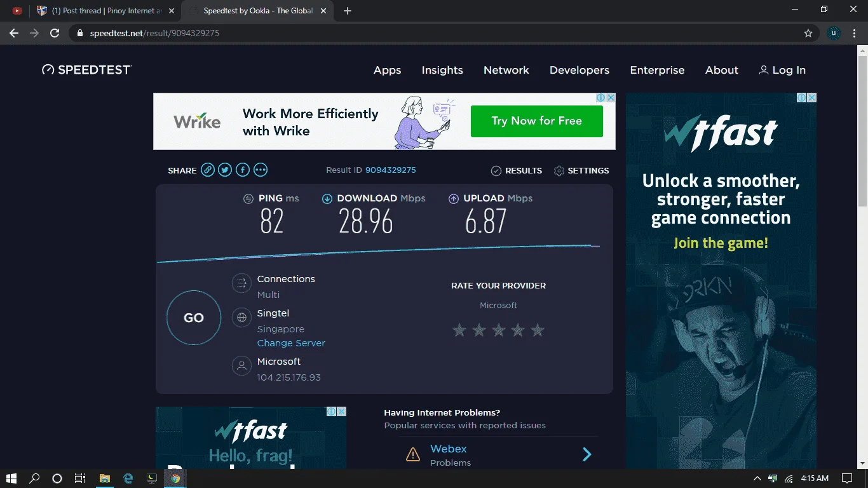
Task: Click the download value 28.96
Action: [x=366, y=221]
